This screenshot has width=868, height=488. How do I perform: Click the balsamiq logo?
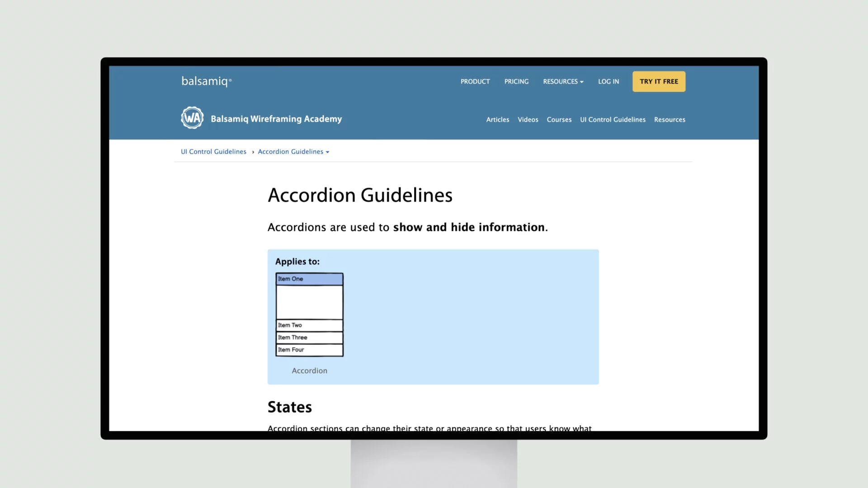(207, 81)
